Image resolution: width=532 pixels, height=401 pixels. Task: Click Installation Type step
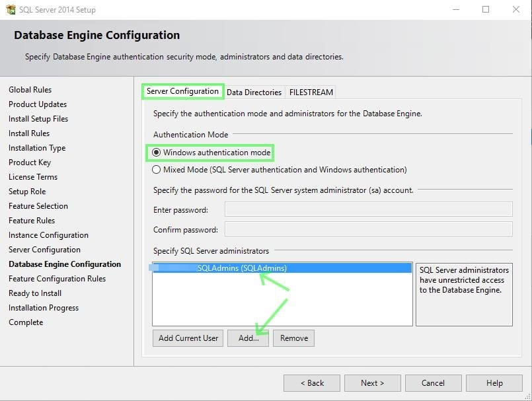click(x=37, y=148)
